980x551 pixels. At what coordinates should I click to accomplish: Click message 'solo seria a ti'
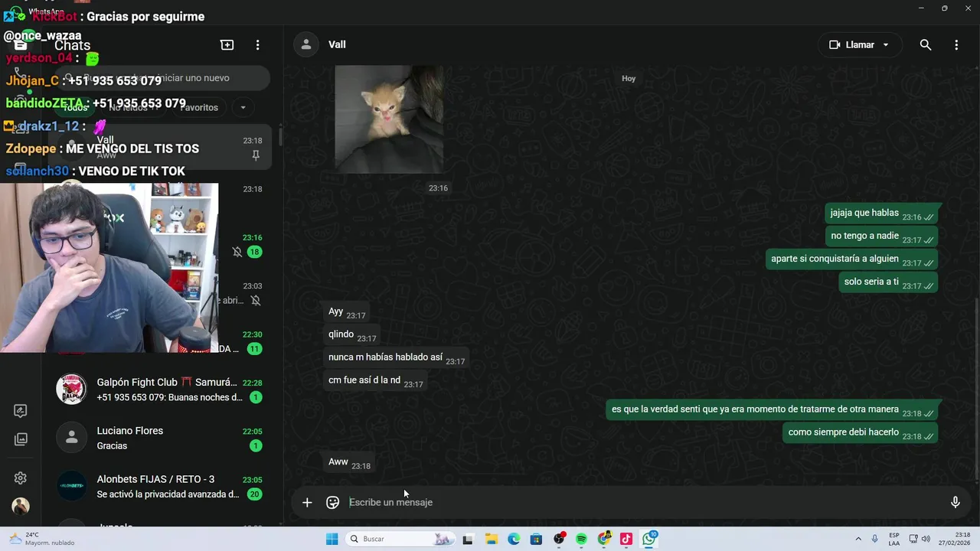pos(889,283)
